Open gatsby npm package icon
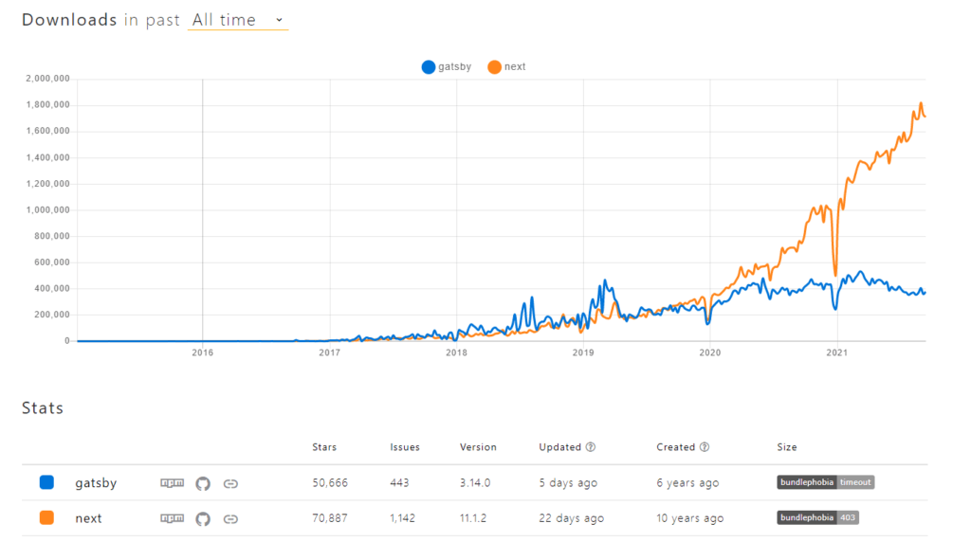 [x=173, y=483]
